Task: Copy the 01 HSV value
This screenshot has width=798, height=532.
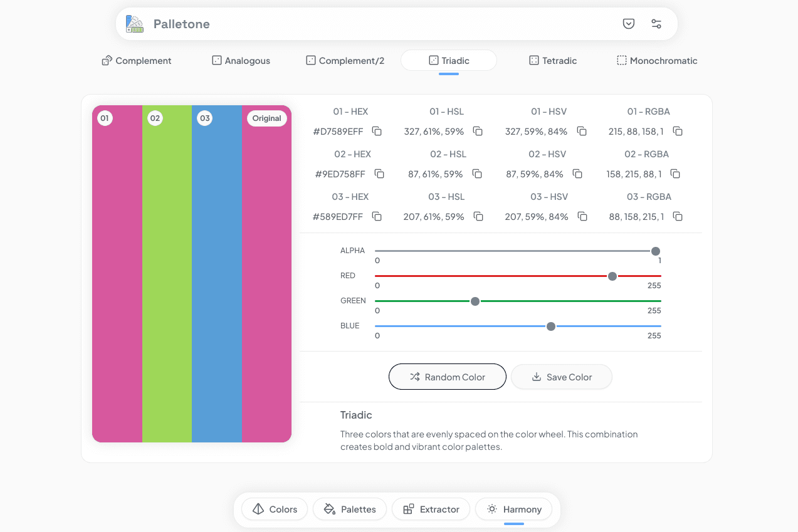Action: pyautogui.click(x=582, y=132)
